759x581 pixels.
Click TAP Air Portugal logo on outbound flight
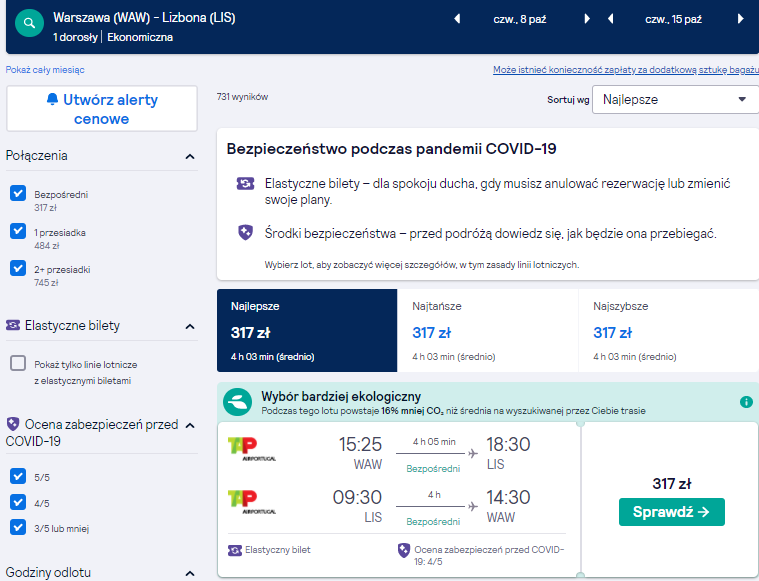[252, 449]
